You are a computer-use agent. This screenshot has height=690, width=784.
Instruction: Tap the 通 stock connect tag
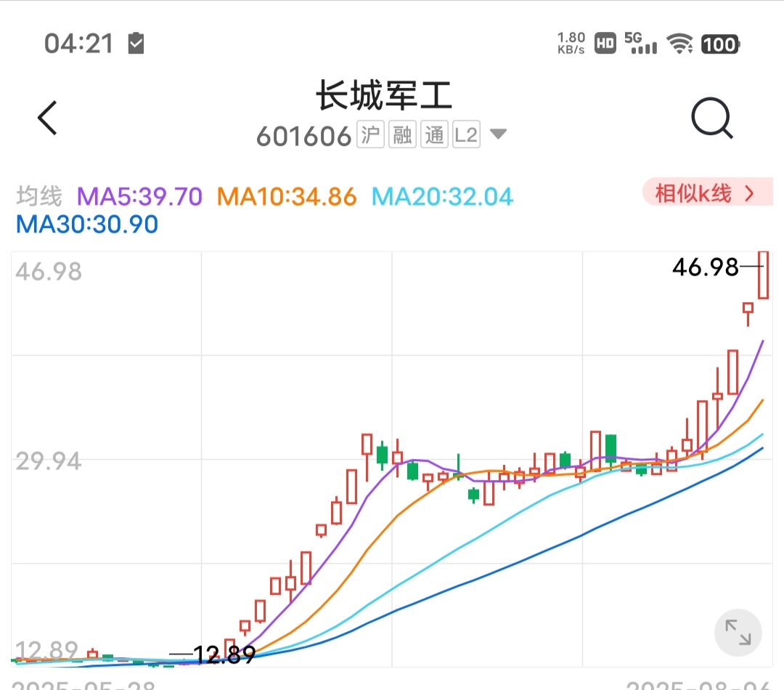[435, 134]
